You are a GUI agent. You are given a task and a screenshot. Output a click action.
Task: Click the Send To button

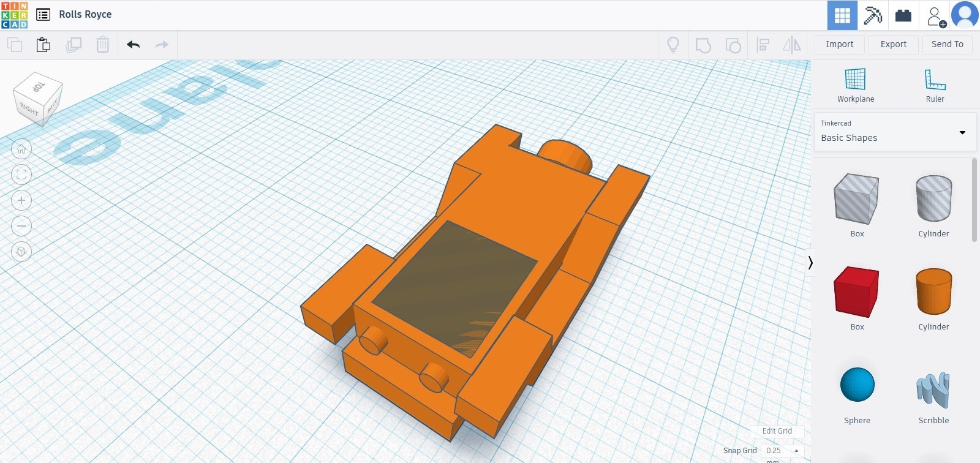[947, 44]
